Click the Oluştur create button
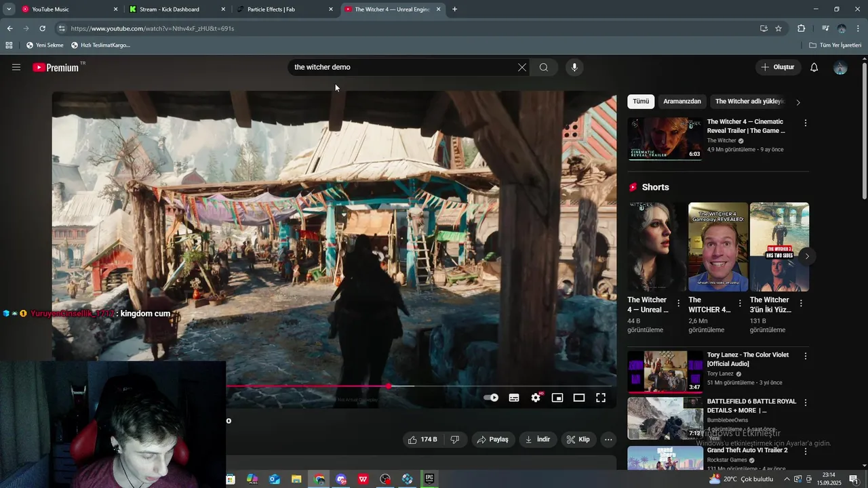The width and height of the screenshot is (868, 488). click(778, 67)
